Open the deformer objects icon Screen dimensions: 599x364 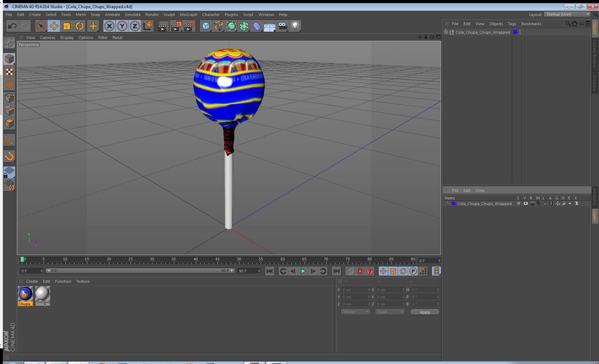(257, 26)
